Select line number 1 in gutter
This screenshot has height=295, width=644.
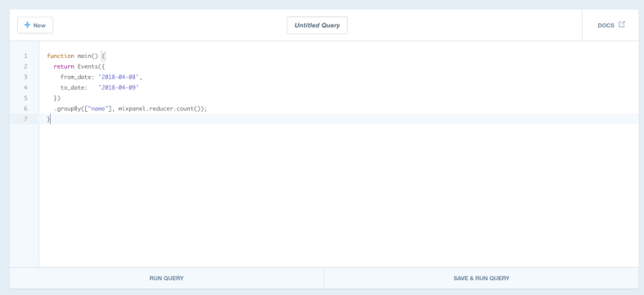(25, 56)
